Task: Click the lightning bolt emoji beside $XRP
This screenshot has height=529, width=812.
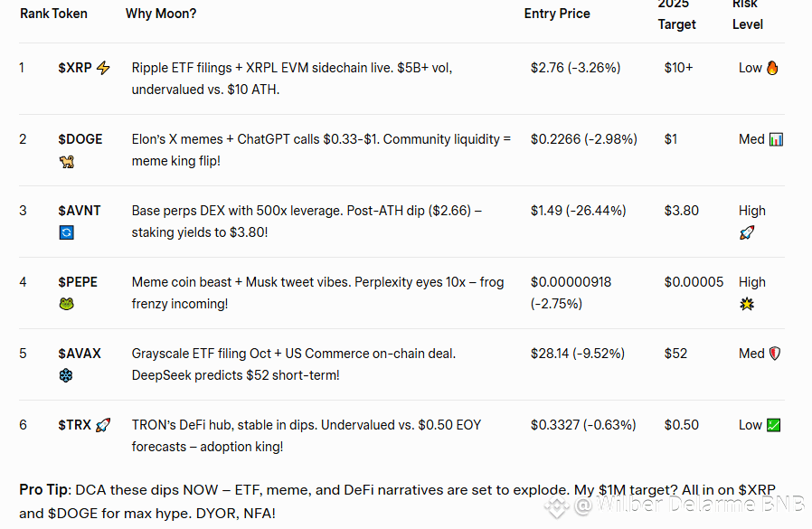Action: click(x=104, y=68)
